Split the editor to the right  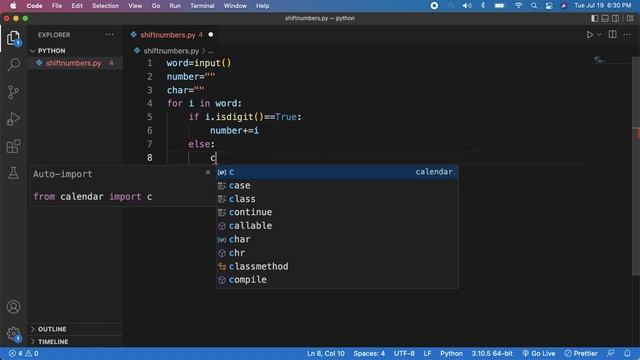tap(613, 35)
